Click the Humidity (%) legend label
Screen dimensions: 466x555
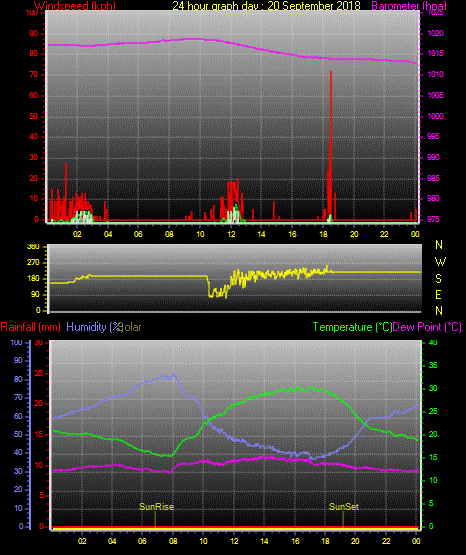click(94, 327)
